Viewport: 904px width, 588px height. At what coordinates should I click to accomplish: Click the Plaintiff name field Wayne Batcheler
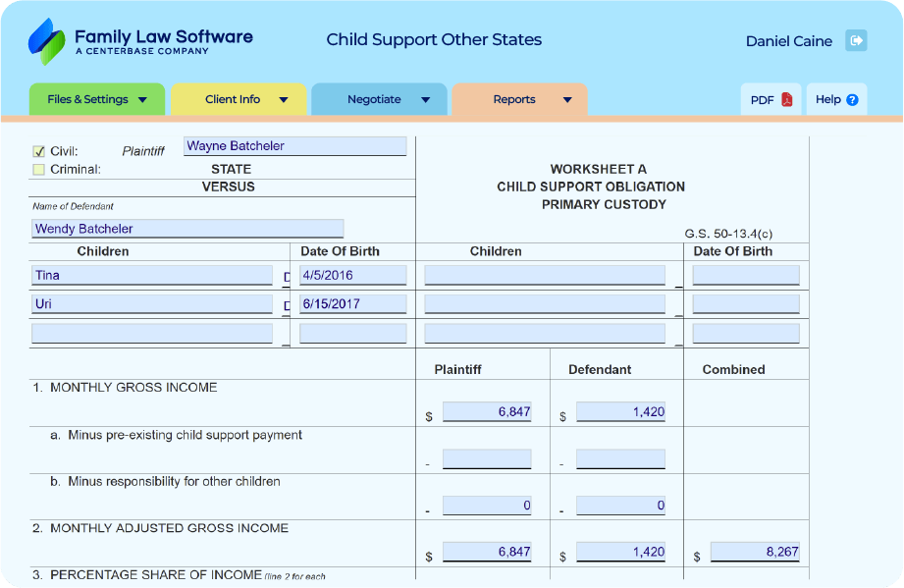coord(294,146)
